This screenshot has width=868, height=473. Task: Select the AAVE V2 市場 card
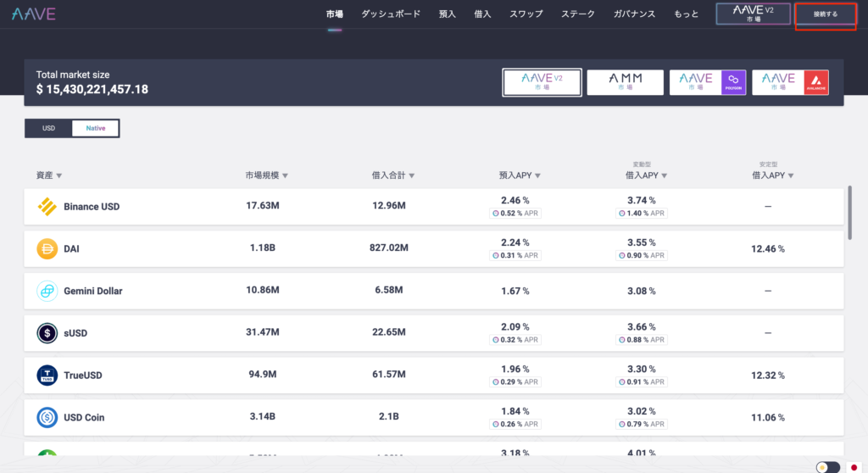[542, 82]
